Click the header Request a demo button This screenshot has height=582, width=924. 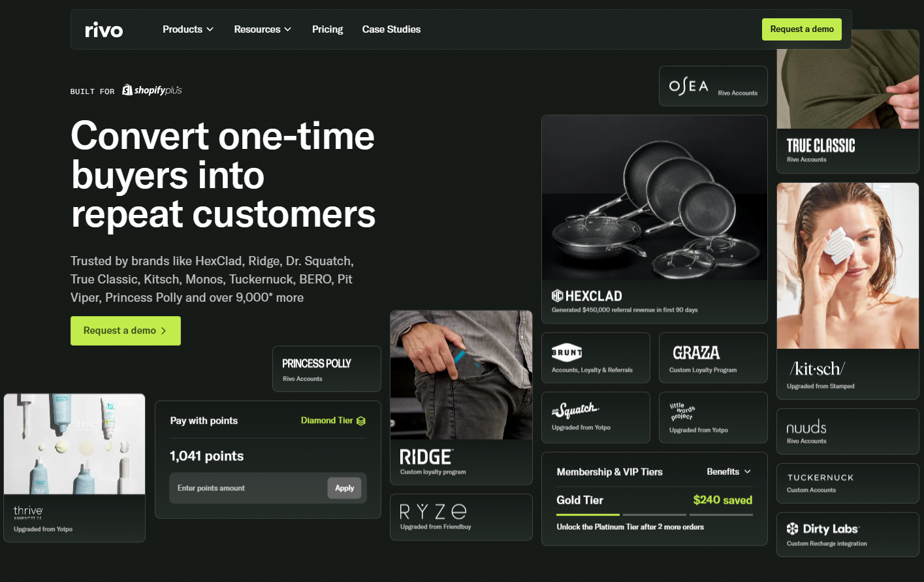pos(802,29)
